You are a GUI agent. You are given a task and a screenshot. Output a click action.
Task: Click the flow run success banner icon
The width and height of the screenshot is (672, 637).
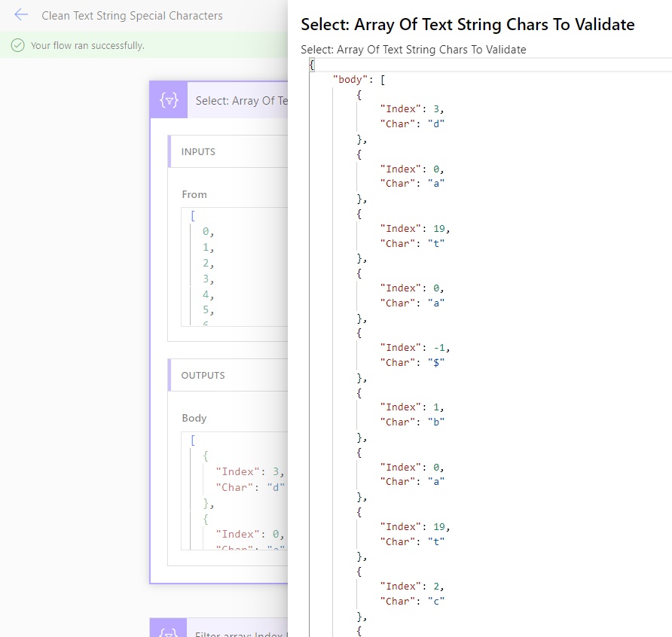[17, 45]
